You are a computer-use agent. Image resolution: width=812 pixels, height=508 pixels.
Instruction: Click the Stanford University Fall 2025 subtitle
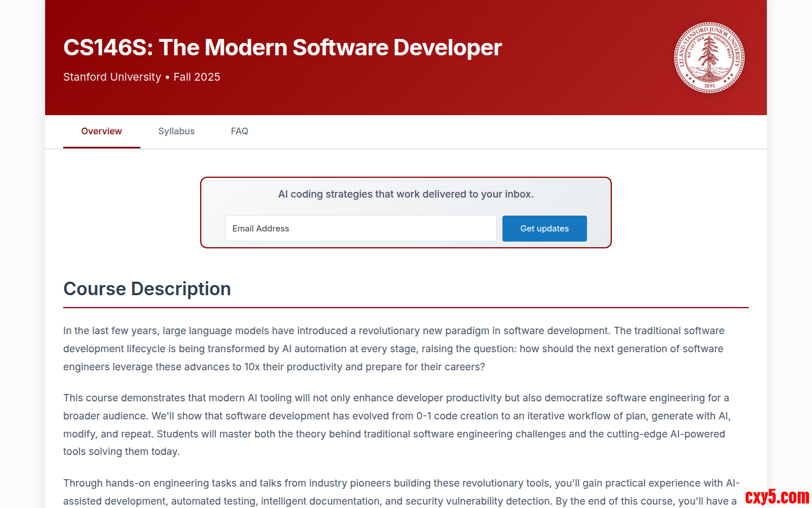tap(142, 77)
